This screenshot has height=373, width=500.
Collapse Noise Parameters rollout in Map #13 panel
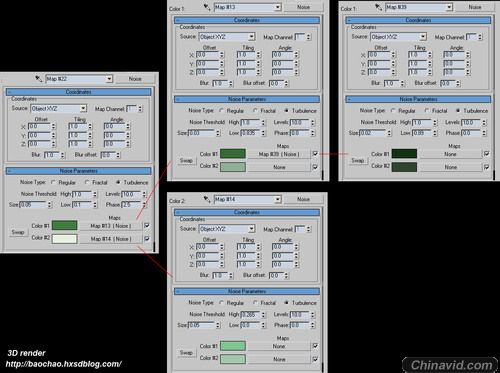247,99
